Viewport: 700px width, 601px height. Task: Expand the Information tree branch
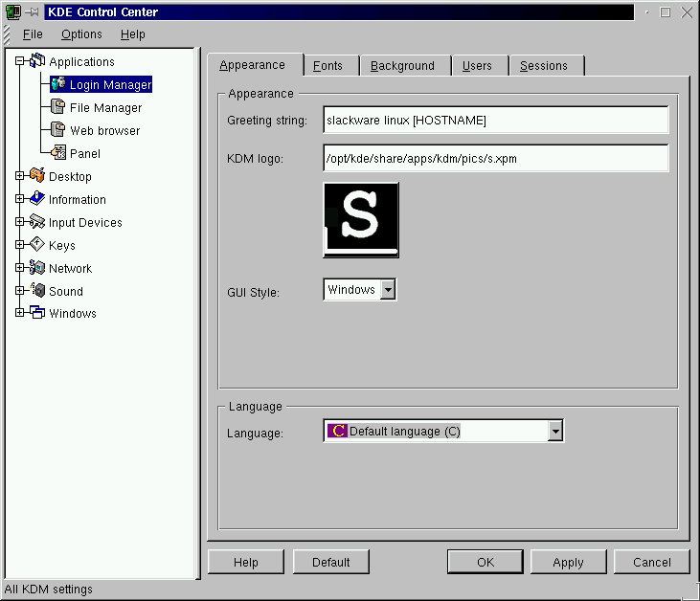pos(19,198)
